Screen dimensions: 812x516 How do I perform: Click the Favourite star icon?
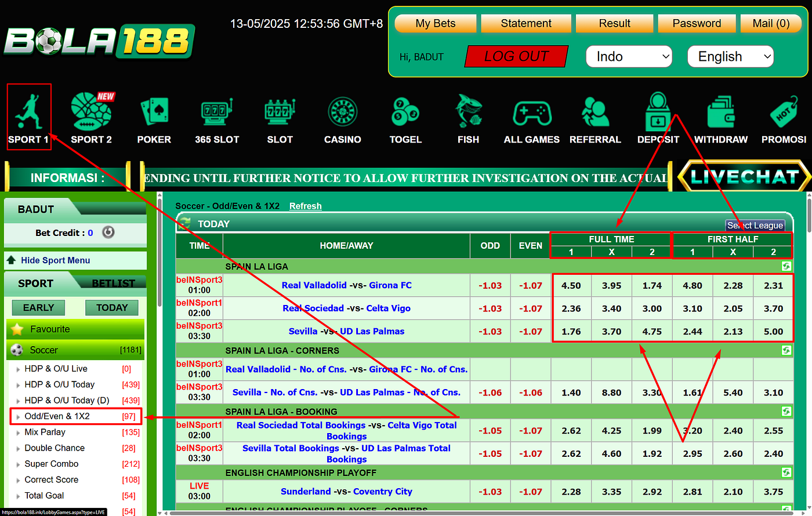(x=17, y=329)
